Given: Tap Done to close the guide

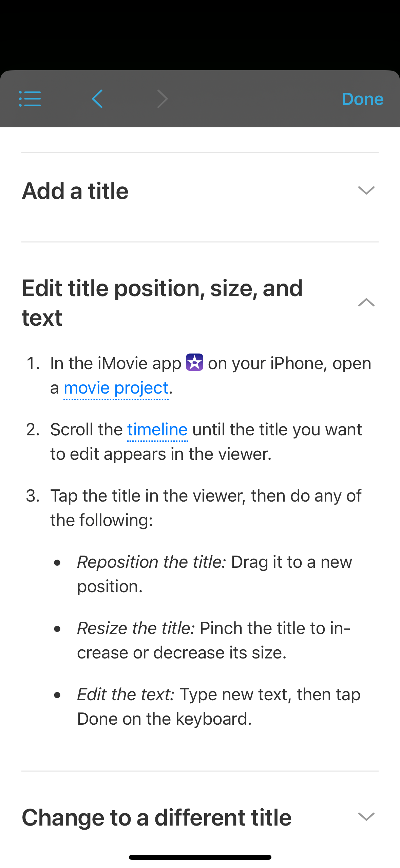Looking at the screenshot, I should click(362, 99).
